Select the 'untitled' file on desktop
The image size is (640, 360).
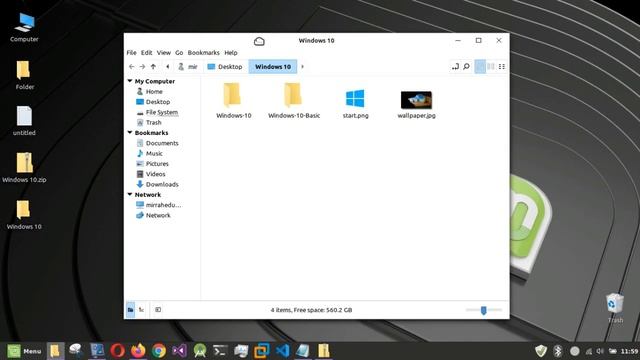click(24, 121)
